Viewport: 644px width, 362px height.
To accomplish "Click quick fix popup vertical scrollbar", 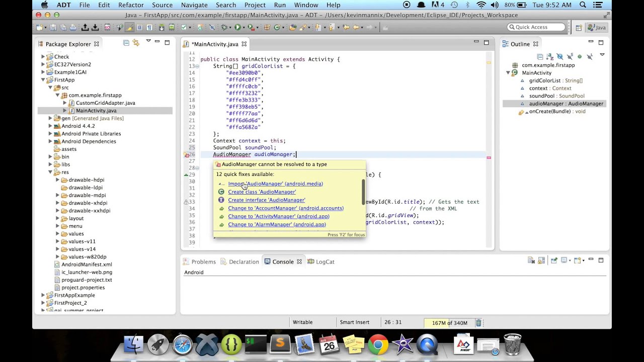I will (363, 192).
